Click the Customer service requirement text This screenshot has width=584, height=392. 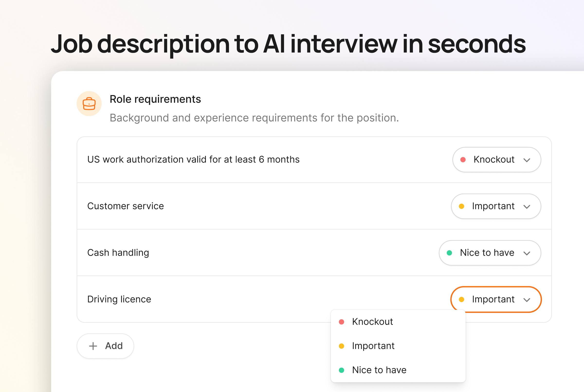point(125,206)
